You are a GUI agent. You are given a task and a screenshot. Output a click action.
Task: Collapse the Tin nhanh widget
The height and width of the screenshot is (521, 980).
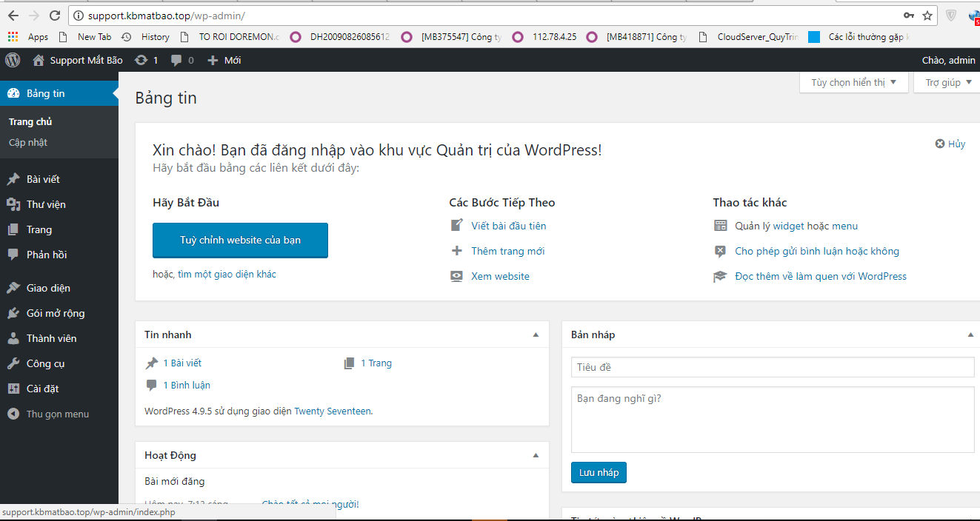coord(536,335)
